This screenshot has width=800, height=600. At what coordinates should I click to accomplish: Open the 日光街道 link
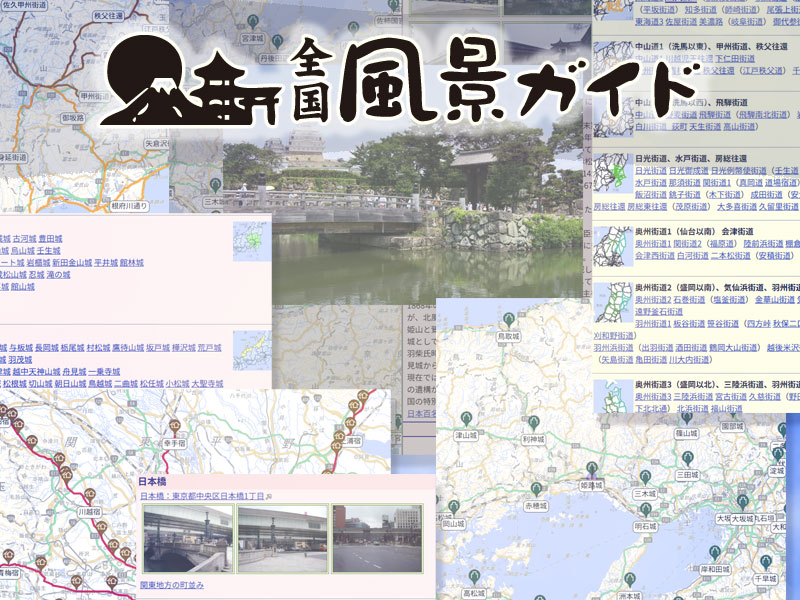click(650, 171)
